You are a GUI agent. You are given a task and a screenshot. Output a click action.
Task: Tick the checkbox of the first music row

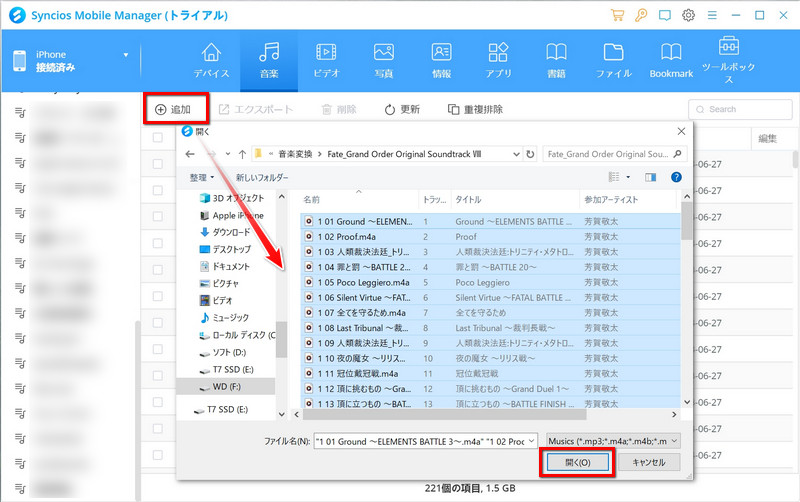158,164
